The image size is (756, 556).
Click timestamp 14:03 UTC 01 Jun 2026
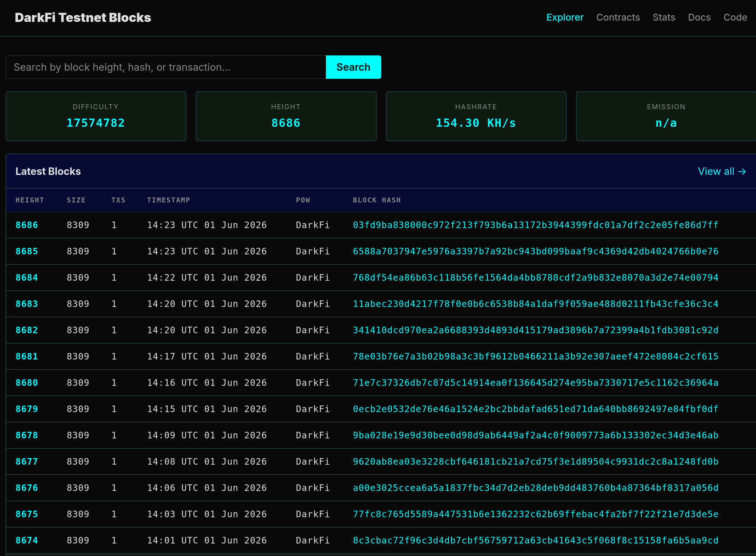point(207,514)
